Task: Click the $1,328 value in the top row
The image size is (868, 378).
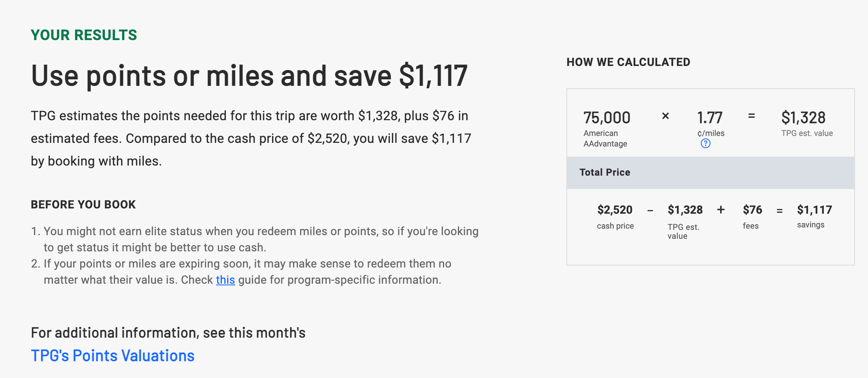Action: (803, 118)
